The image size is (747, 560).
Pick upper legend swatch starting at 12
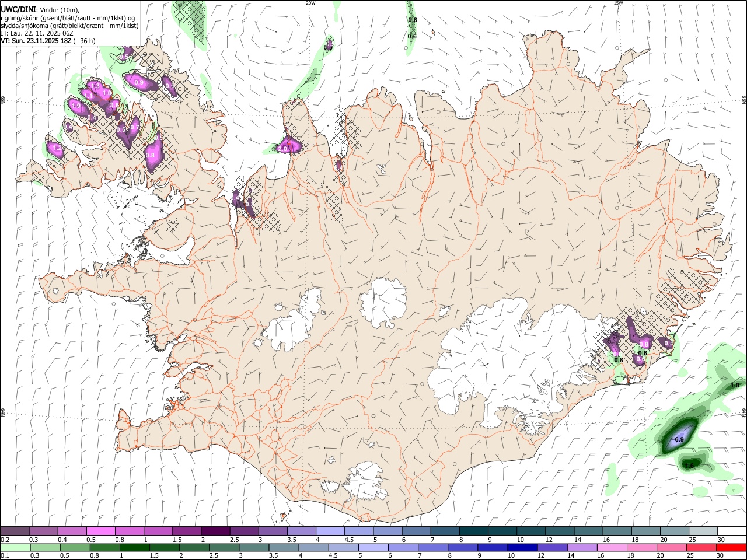[560, 531]
